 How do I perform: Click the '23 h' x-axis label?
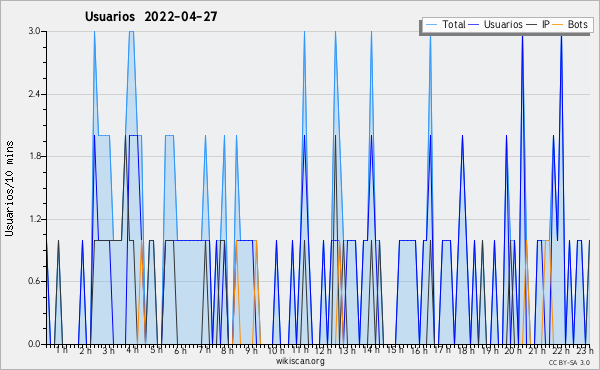point(585,350)
